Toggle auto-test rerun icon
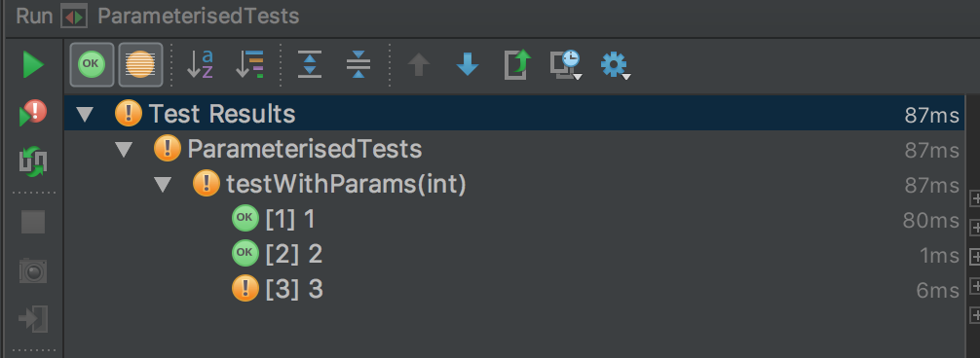The width and height of the screenshot is (980, 358). (33, 161)
